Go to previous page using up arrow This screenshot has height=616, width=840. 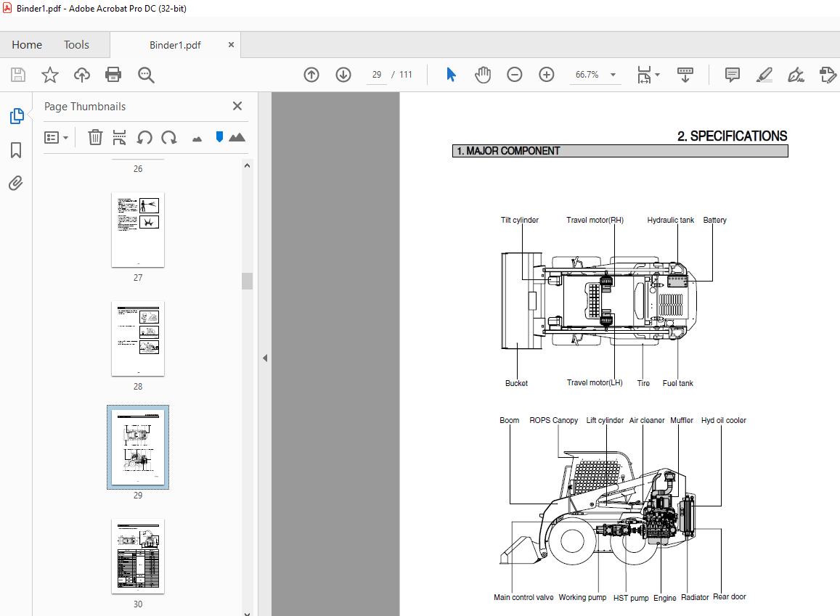click(x=311, y=75)
